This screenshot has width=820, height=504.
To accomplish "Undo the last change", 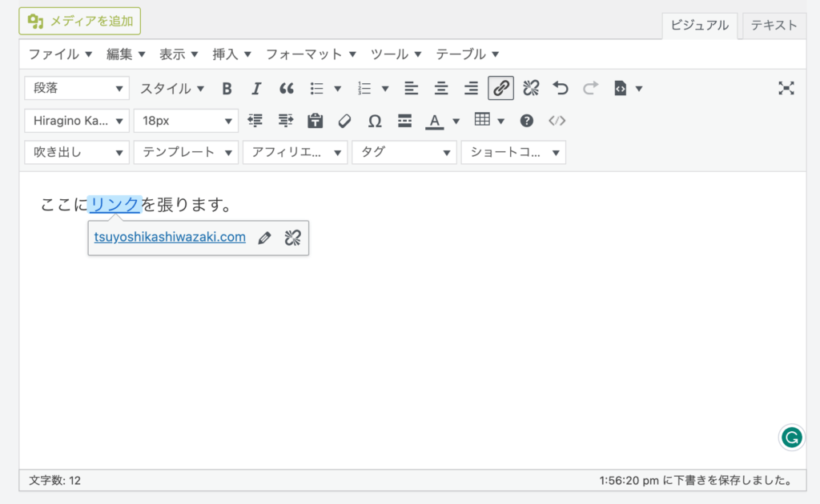I will [x=560, y=88].
